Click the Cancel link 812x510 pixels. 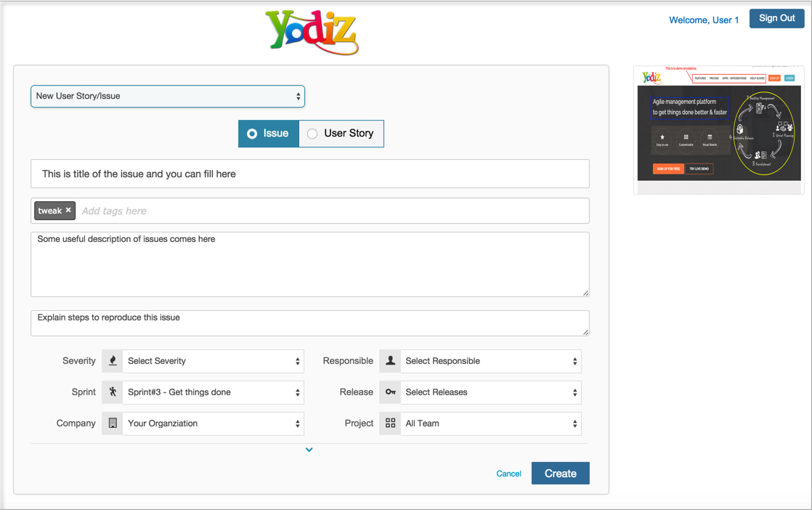[508, 474]
